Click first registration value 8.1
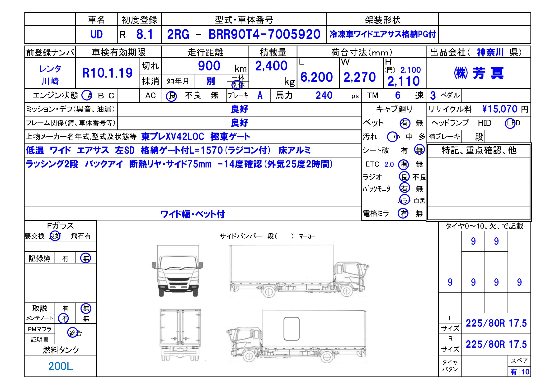Screen dimensions: 555x392 [145, 34]
